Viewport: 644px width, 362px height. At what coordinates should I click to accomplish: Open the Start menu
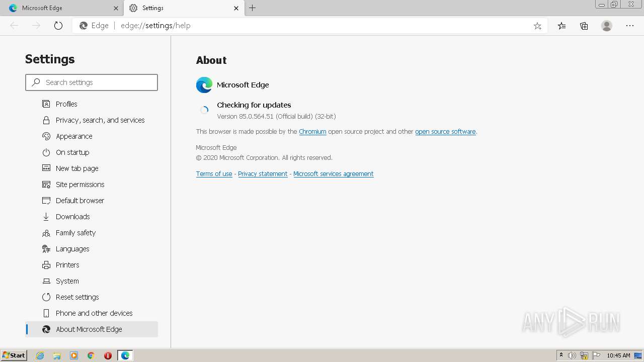[14, 355]
